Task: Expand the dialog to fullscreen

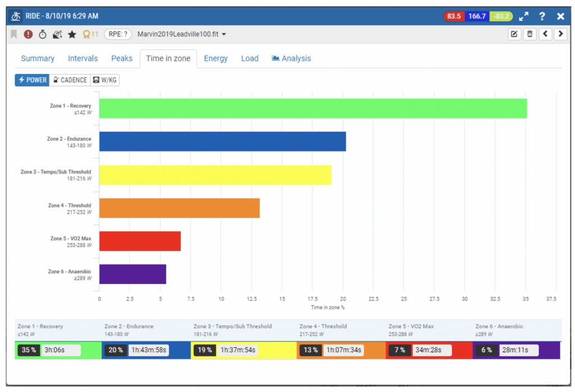Action: click(524, 16)
